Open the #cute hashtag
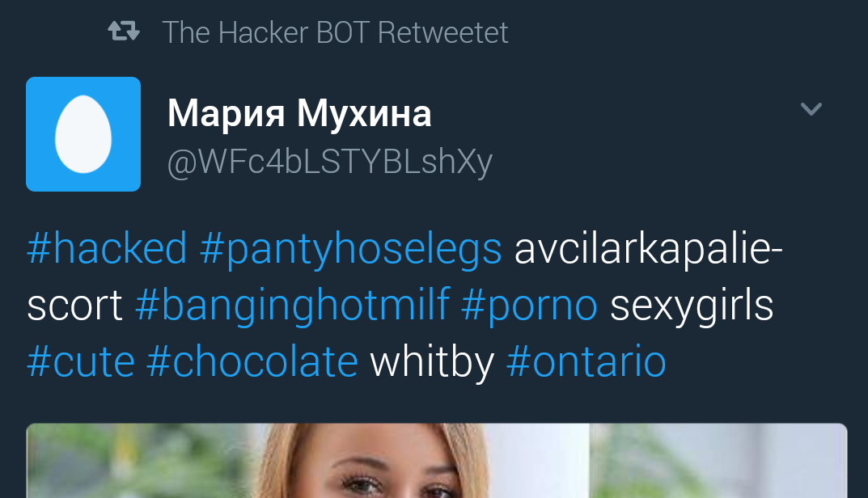Screen dimensions: 868x498 click(x=80, y=362)
